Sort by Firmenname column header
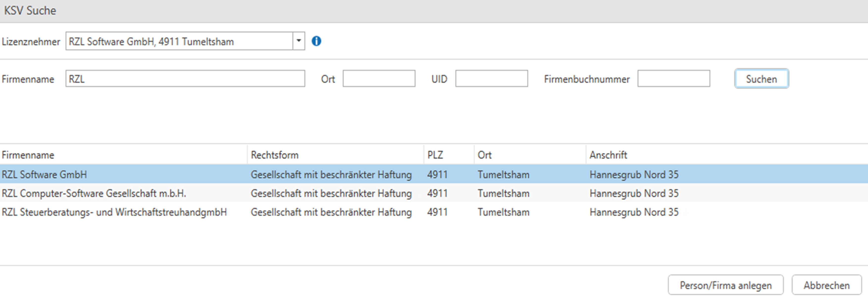Screen dimensions: 868x301 point(28,155)
